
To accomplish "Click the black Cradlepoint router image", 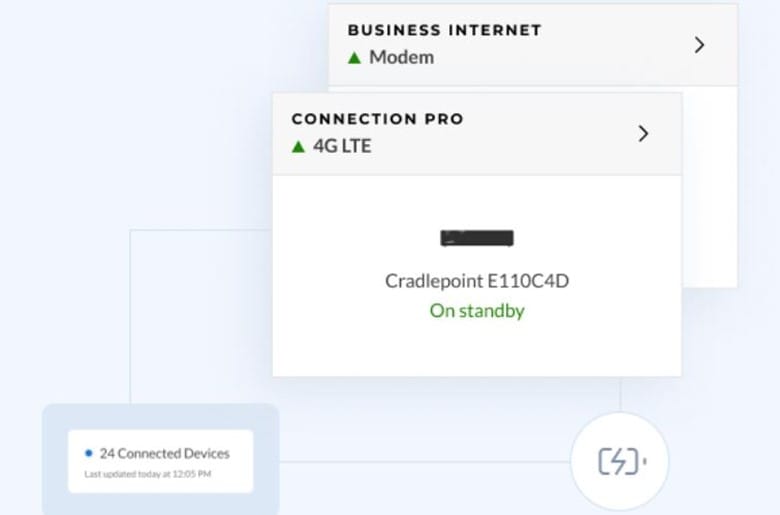I will (x=477, y=238).
